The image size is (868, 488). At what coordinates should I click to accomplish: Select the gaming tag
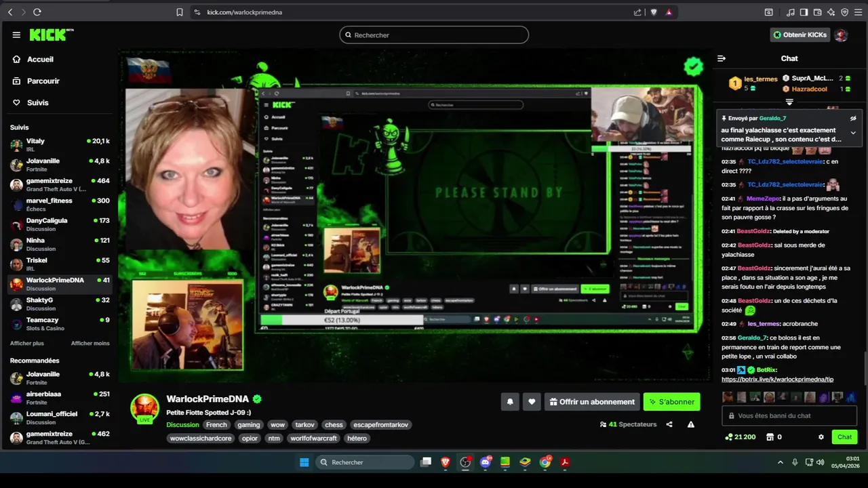[x=248, y=425]
